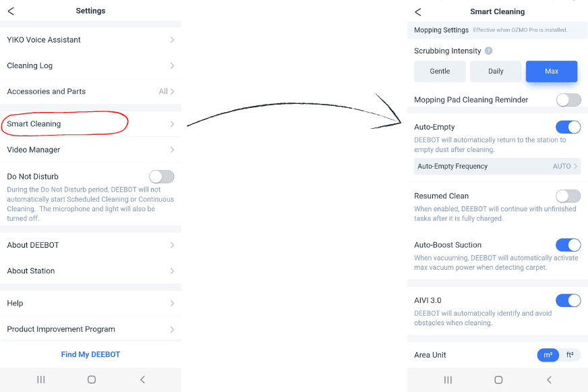Click Scrubbing Intensity help question mark icon

[x=489, y=51]
